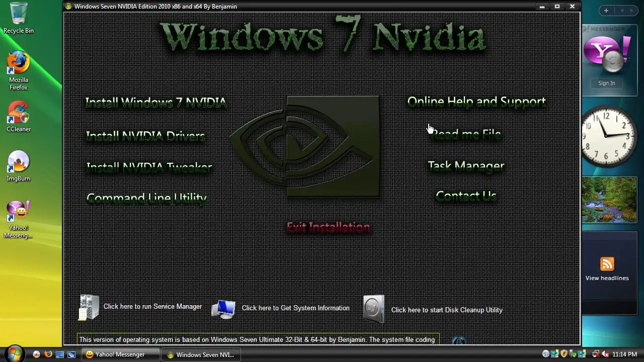Screen dimensions: 644x362
Task: Minimize the Windows Seven NVIDIA Edition window
Action: (x=542, y=7)
